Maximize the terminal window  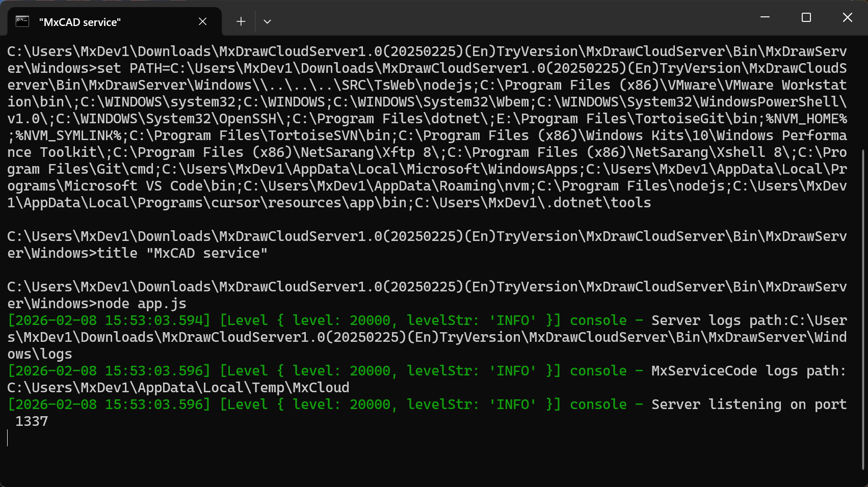point(806,17)
